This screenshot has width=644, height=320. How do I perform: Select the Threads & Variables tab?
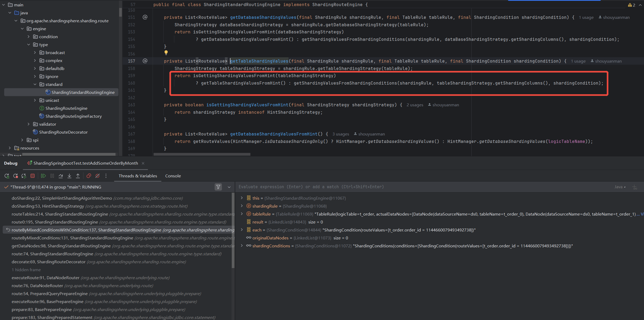point(138,176)
